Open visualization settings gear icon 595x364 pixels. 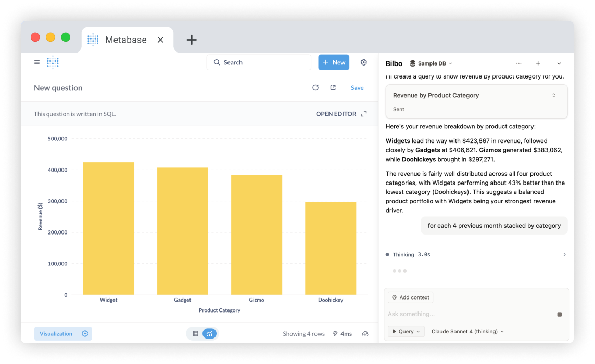coord(85,334)
